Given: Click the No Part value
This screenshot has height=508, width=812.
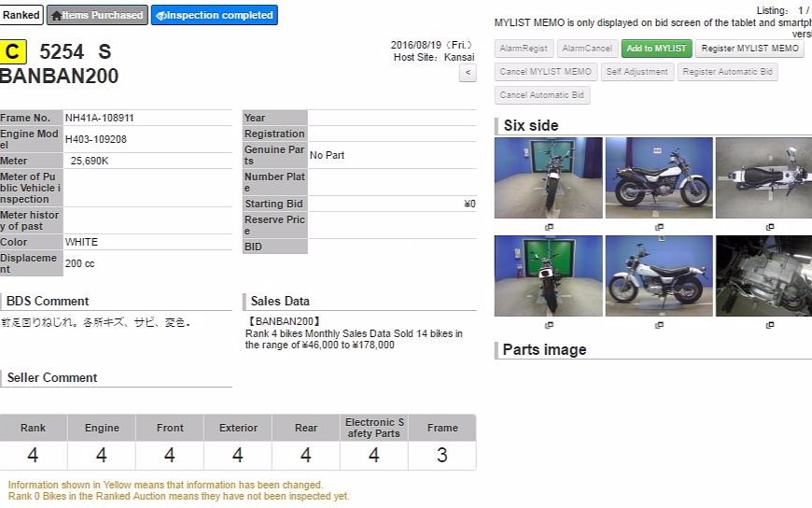Looking at the screenshot, I should pyautogui.click(x=327, y=155).
